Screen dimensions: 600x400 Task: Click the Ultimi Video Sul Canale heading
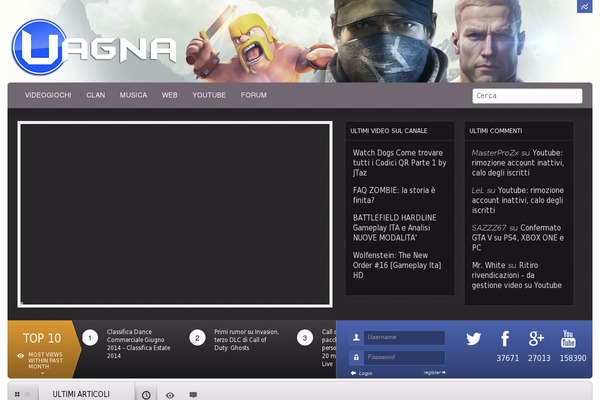[389, 131]
